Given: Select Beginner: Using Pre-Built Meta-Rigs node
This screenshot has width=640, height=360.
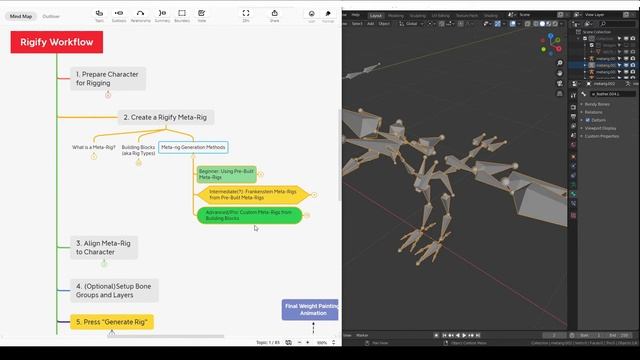Looking at the screenshot, I should (227, 174).
